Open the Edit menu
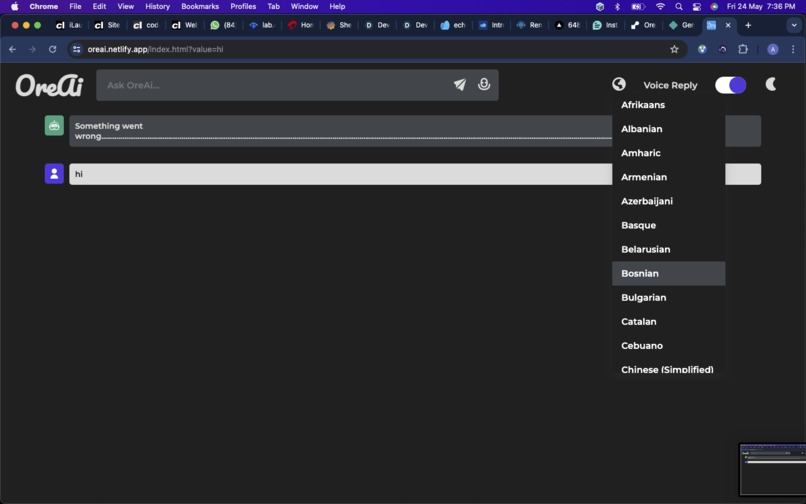This screenshot has width=806, height=504. click(x=99, y=7)
